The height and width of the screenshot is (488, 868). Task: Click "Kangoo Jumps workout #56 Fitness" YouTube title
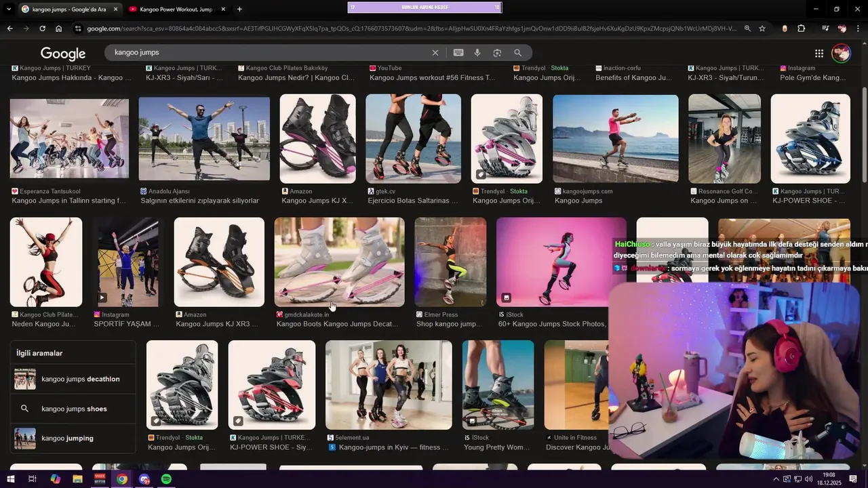(432, 78)
